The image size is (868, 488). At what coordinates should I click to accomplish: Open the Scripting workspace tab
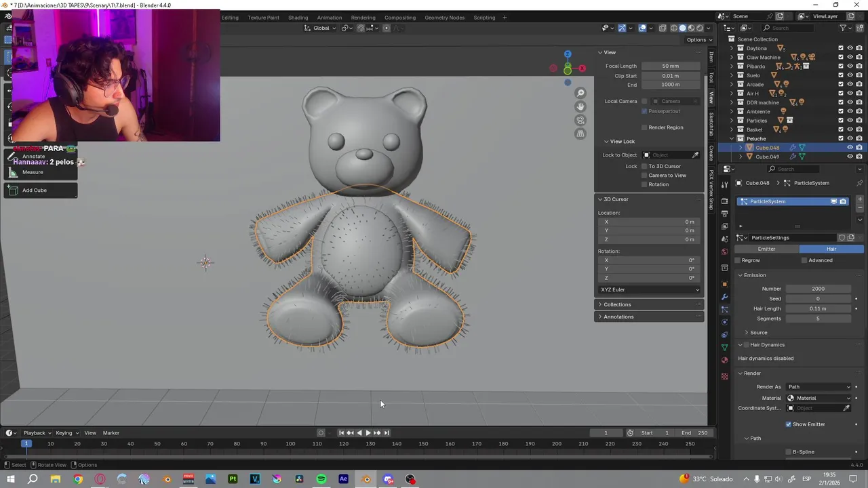pos(484,18)
